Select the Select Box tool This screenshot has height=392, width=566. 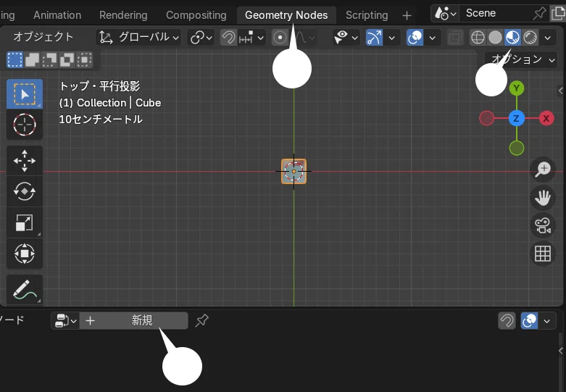(25, 94)
